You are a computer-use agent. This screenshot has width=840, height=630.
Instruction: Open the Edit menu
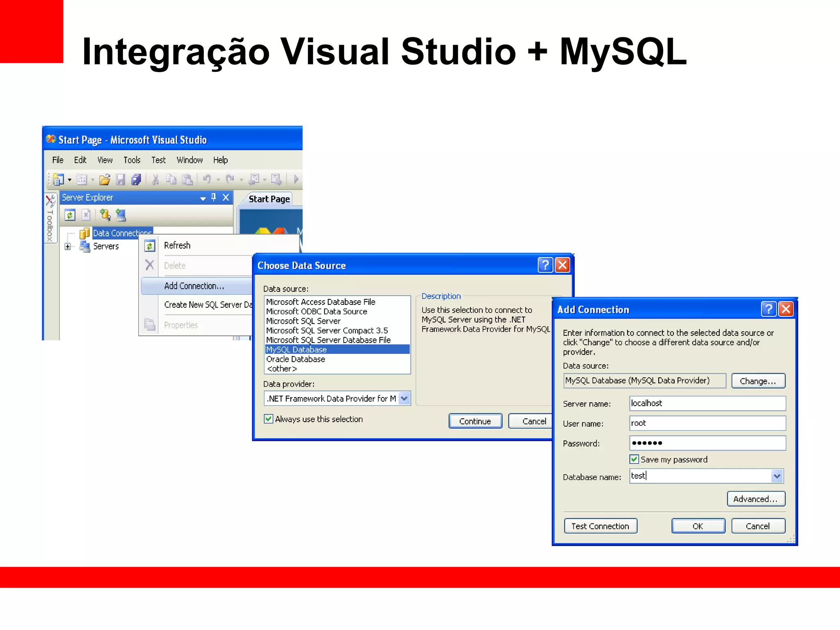80,160
